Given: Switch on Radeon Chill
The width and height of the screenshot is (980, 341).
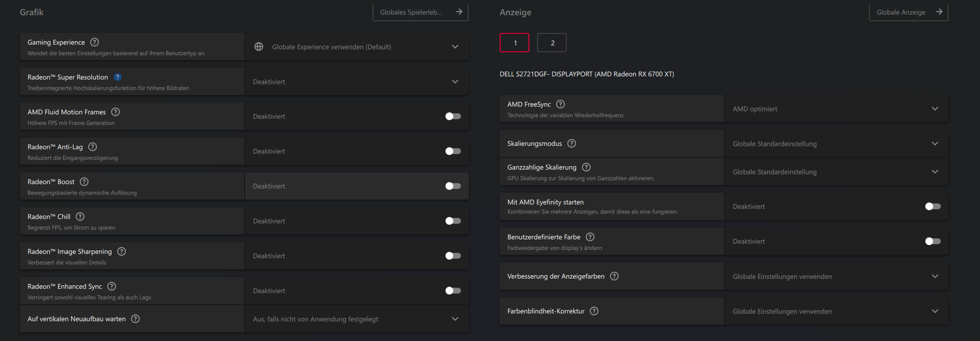Looking at the screenshot, I should tap(453, 221).
